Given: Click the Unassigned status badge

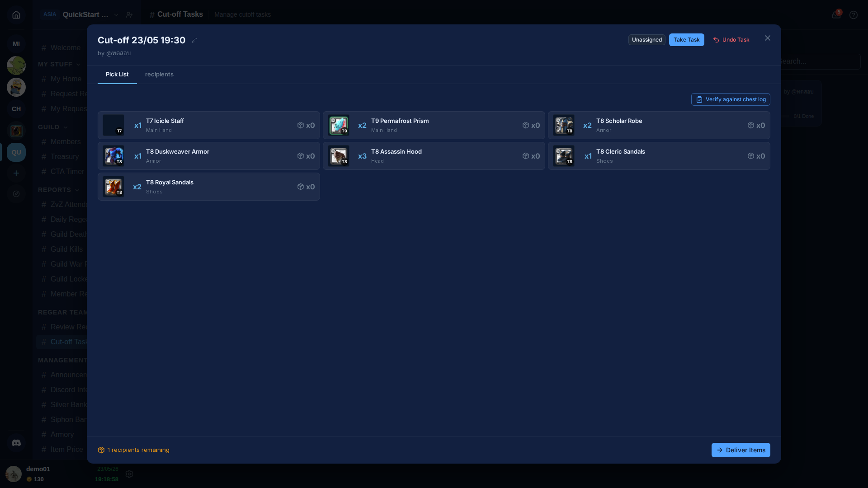Looking at the screenshot, I should [646, 40].
